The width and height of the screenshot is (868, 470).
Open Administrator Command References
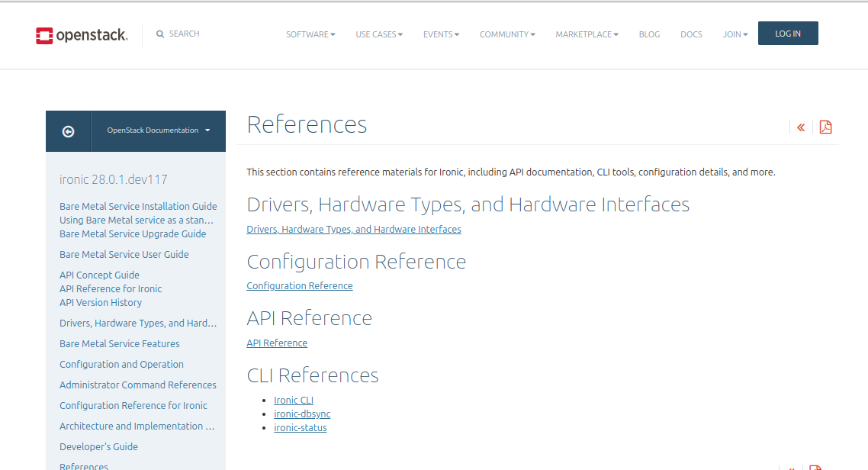pyautogui.click(x=138, y=385)
